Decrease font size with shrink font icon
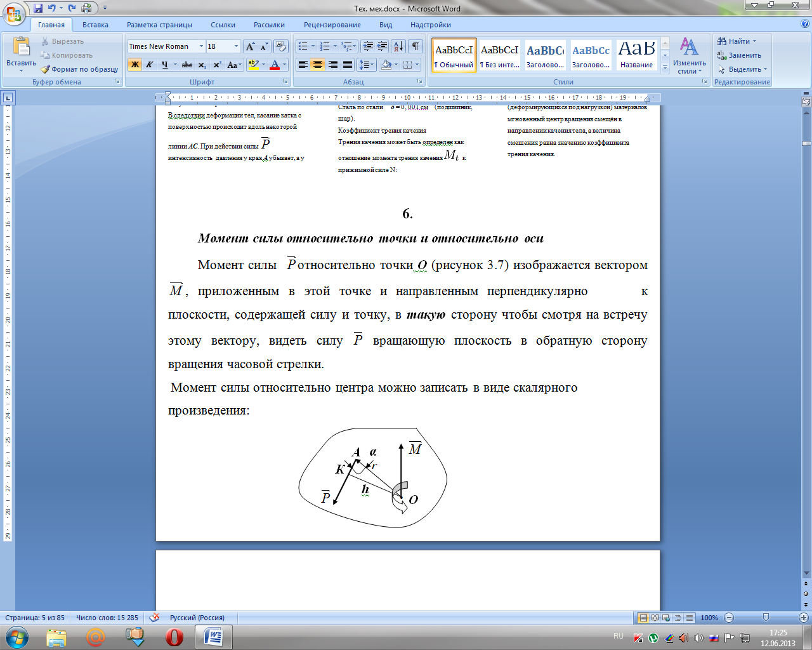Viewport: 812px width, 650px height. click(264, 46)
